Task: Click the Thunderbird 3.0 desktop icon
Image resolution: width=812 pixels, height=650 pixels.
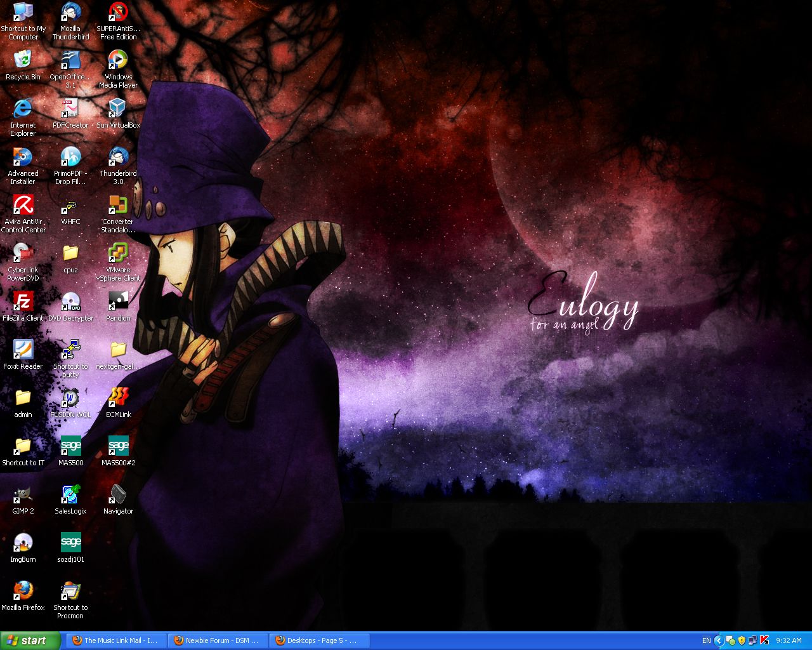Action: click(x=118, y=166)
